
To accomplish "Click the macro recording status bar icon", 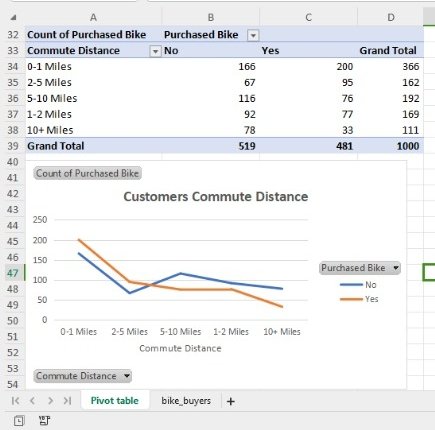I will (x=19, y=421).
